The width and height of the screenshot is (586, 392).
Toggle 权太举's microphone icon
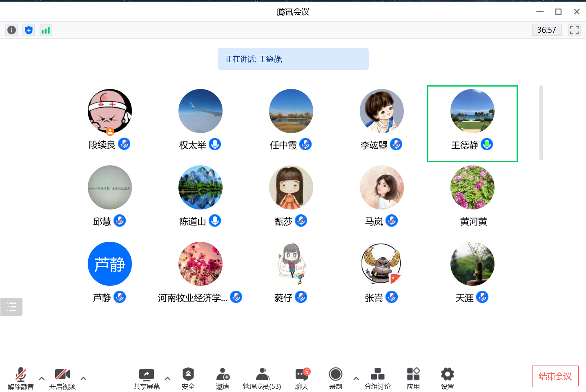[x=215, y=144]
